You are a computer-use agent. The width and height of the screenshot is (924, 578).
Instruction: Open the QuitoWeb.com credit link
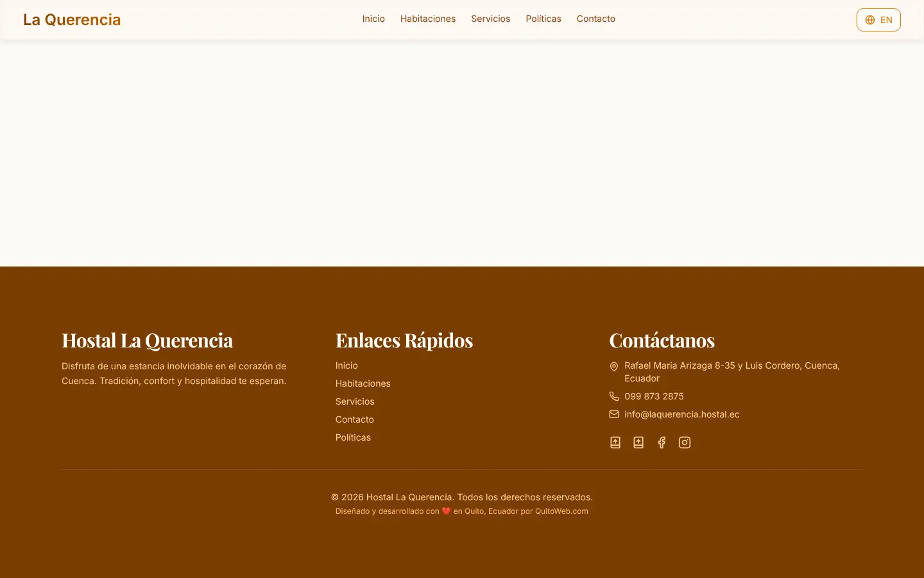(561, 511)
